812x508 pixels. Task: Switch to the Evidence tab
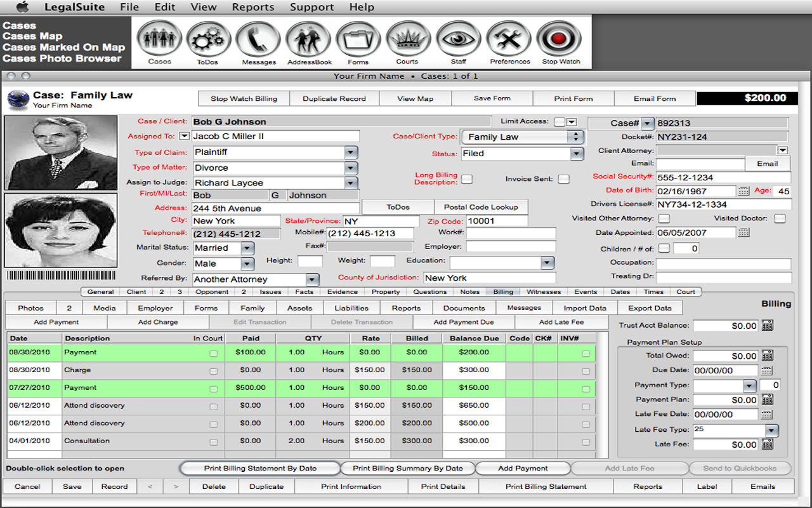[343, 292]
